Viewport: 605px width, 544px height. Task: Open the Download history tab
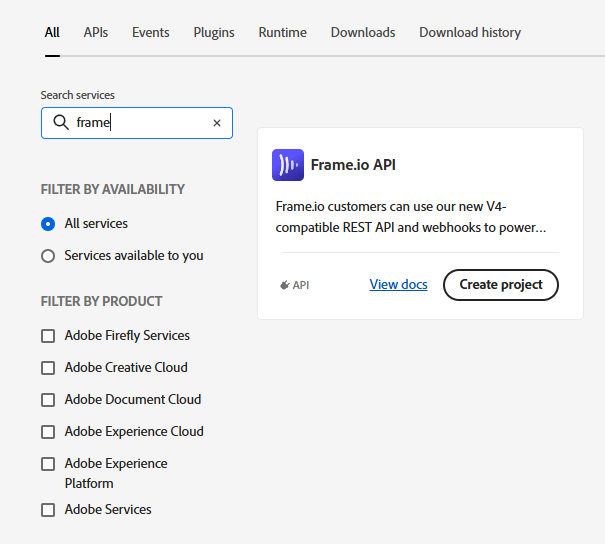click(470, 32)
